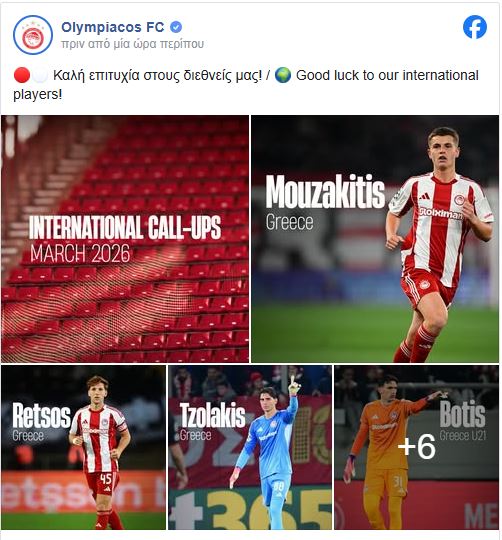Click the Stoiximan sponsor on Mouzakitis shirt

tap(441, 214)
